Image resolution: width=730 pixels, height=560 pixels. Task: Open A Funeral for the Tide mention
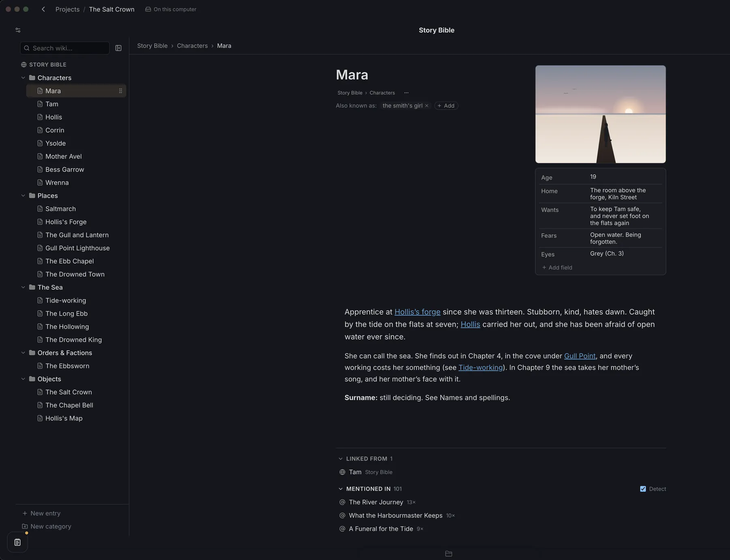click(381, 529)
